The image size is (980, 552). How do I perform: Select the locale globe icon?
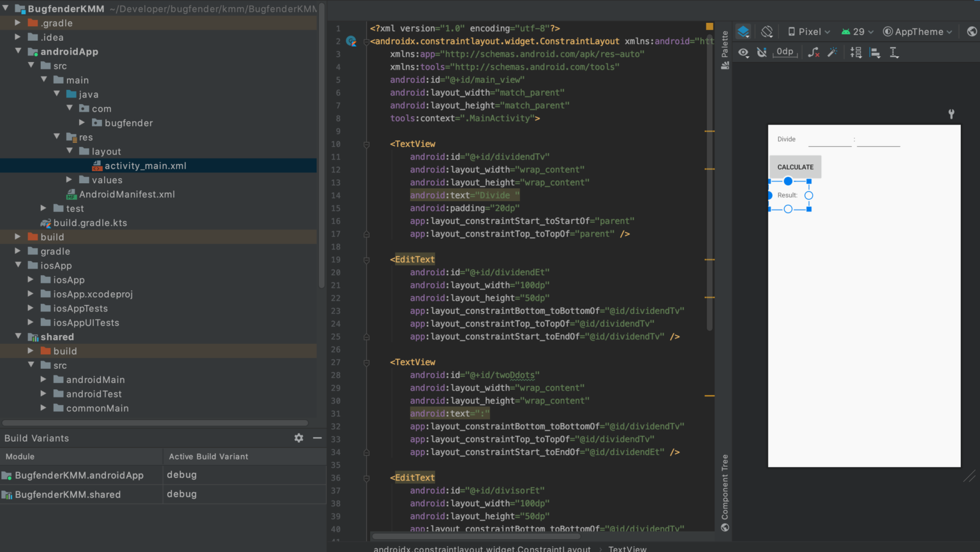(972, 31)
